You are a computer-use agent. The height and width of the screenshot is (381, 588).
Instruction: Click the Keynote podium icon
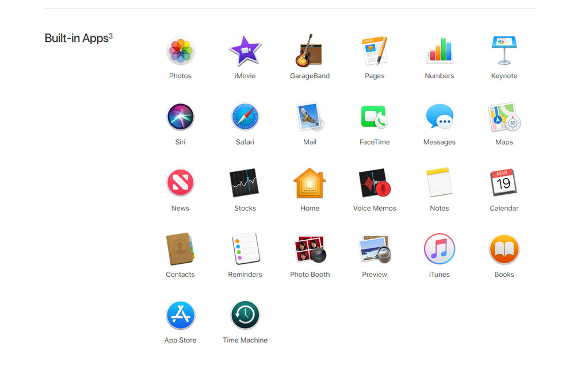click(504, 51)
